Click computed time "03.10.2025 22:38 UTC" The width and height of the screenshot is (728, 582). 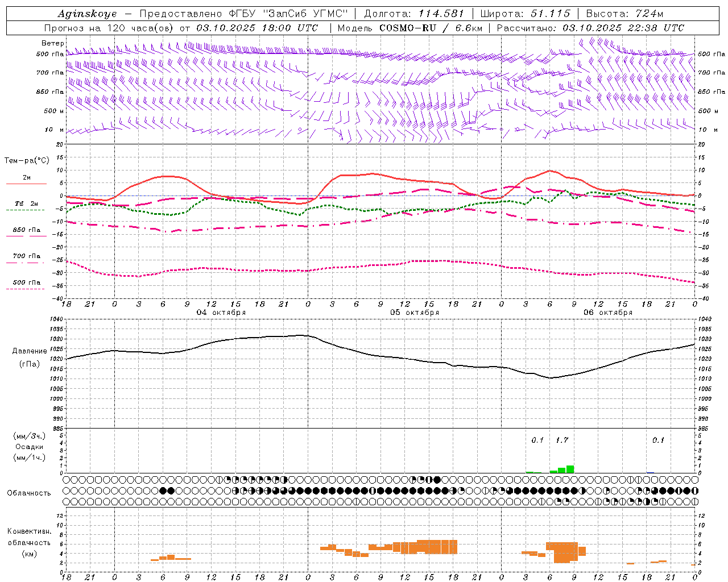(x=623, y=28)
